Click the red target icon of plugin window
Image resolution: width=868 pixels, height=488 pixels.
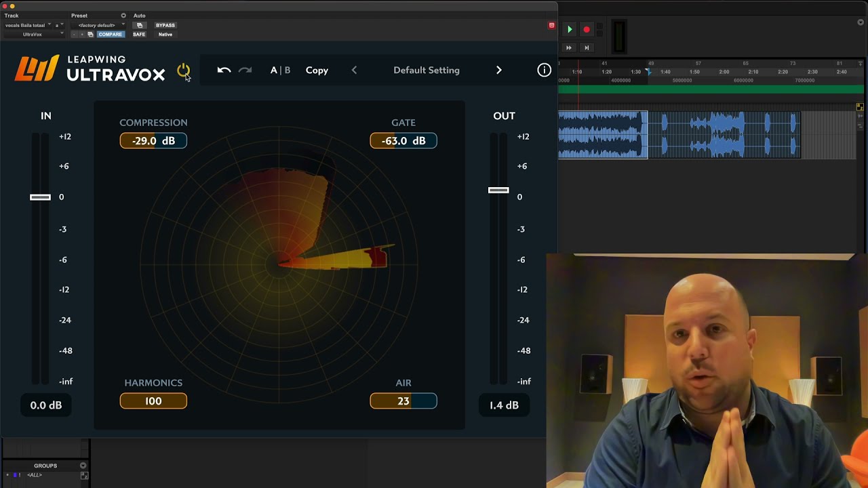[551, 25]
